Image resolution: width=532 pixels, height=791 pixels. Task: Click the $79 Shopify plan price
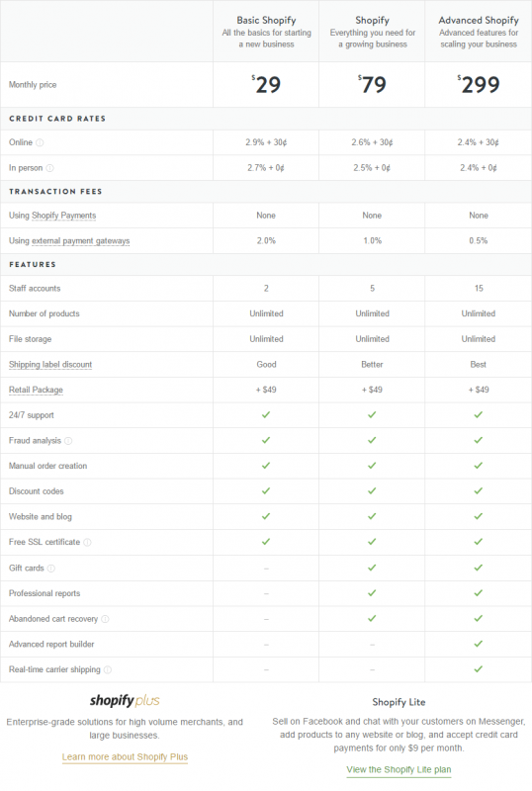pyautogui.click(x=372, y=84)
